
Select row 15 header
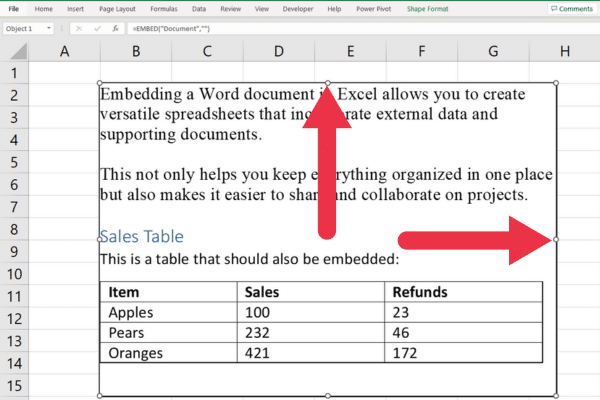[x=14, y=386]
